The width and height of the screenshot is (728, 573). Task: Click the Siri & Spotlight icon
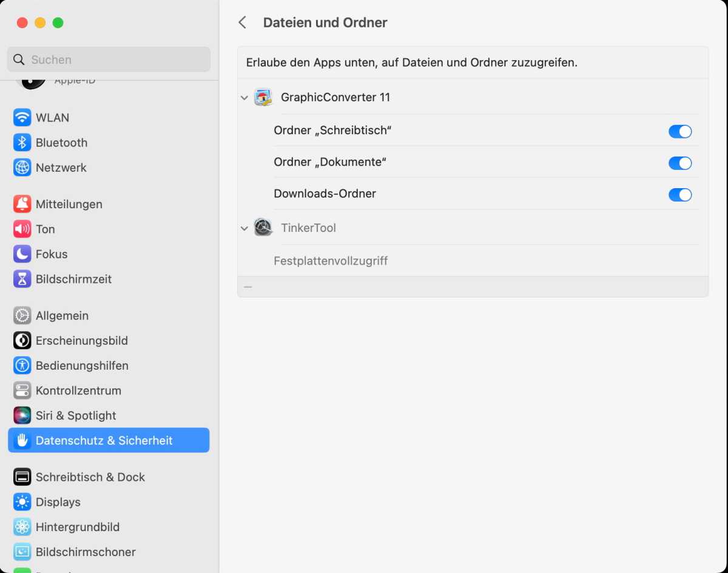(x=22, y=415)
